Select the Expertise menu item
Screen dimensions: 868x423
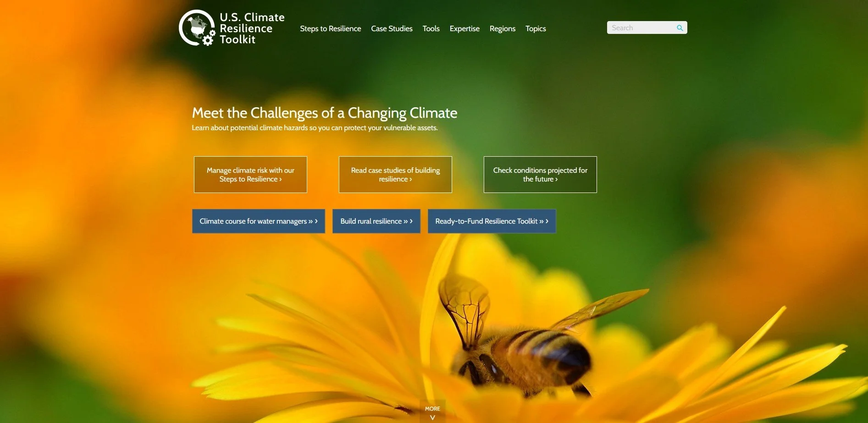pos(464,28)
